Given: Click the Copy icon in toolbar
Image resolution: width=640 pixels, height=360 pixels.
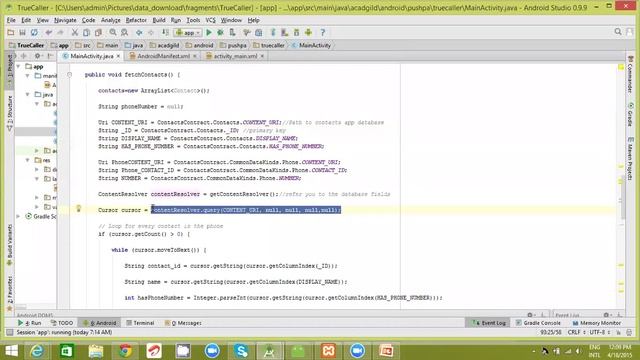Looking at the screenshot, I should tap(86, 32).
